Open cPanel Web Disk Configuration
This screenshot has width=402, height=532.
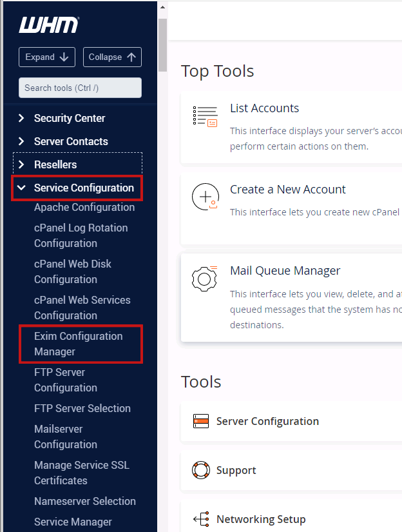click(73, 271)
